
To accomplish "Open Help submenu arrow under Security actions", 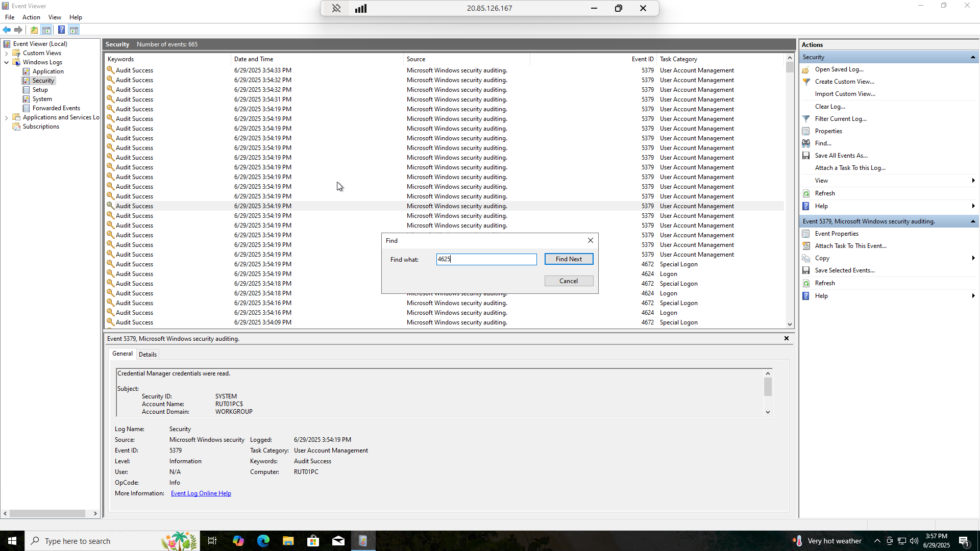I will pos(973,206).
